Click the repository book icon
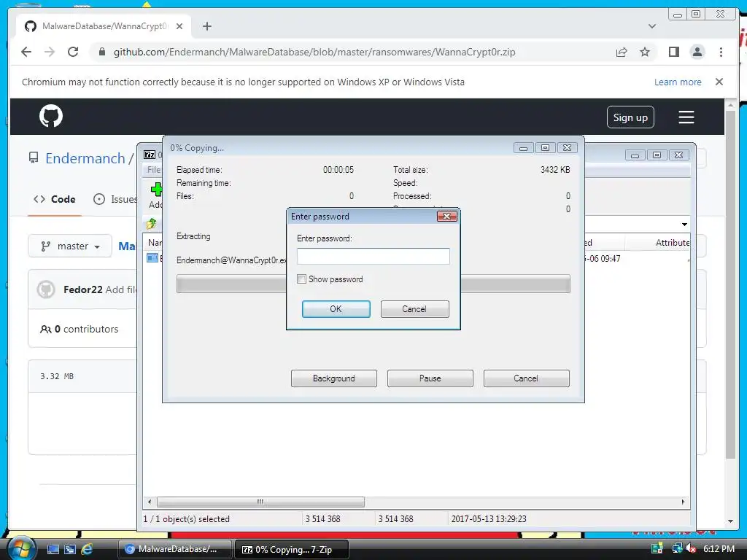Viewport: 747px width, 560px height. (x=34, y=157)
